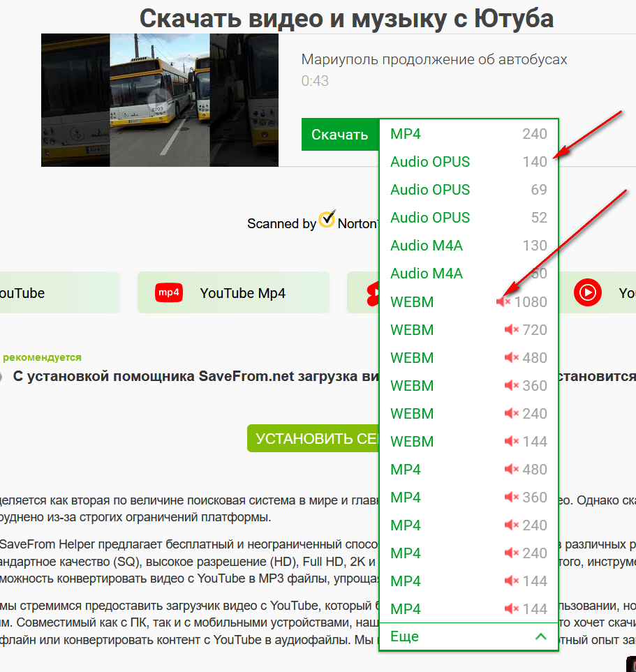This screenshot has width=636, height=672.
Task: Click the mute icon on WEBM 720
Action: [512, 329]
